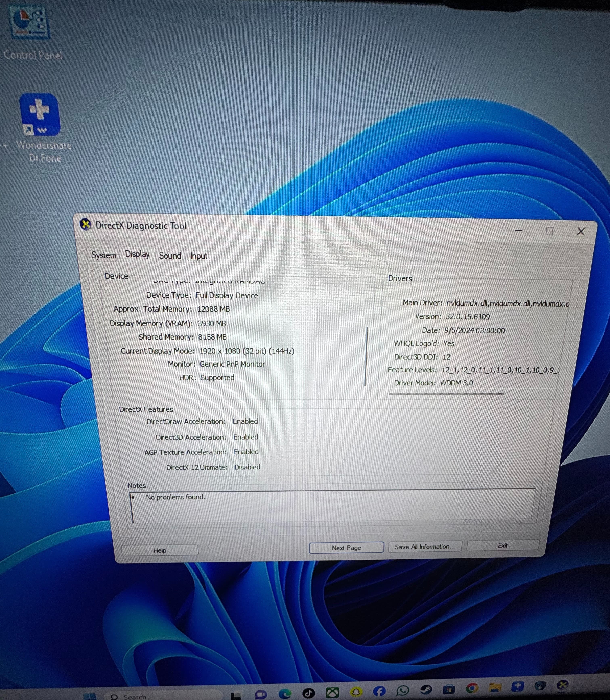Viewport: 610px width, 700px height.
Task: Launch Steam from the taskbar
Action: tap(426, 690)
